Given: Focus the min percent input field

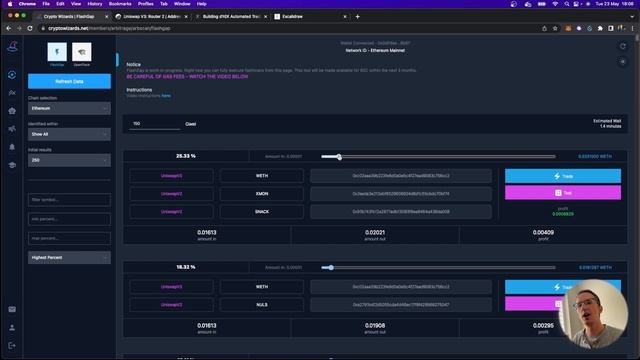Looking at the screenshot, I should [x=69, y=219].
